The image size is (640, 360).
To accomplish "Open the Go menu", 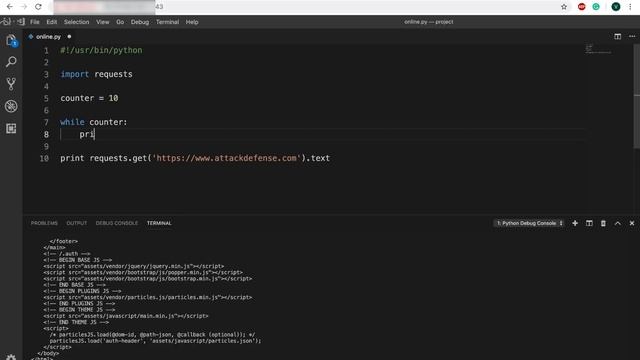I will coord(120,22).
